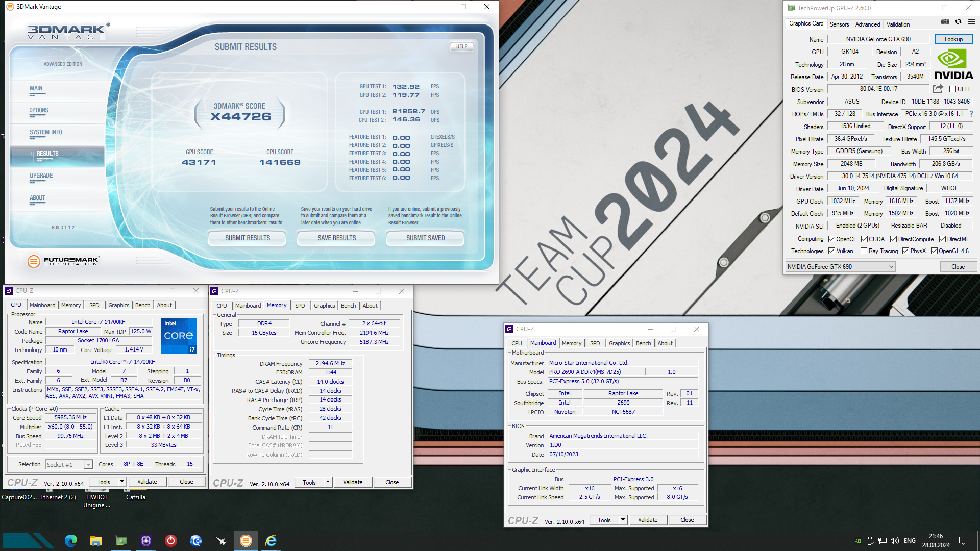980x551 pixels.
Task: Click the SUBMIT SAVED button
Action: tap(426, 238)
